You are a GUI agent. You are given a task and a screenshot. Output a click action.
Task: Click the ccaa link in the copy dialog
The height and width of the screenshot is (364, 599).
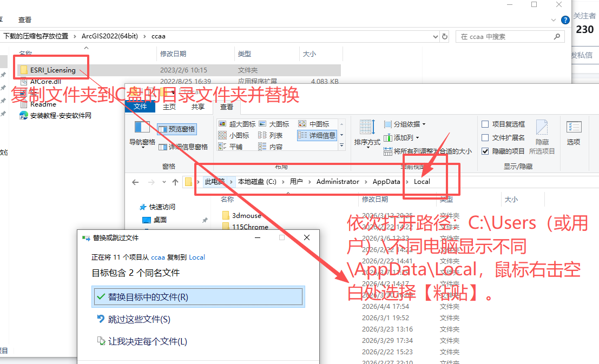pos(157,257)
